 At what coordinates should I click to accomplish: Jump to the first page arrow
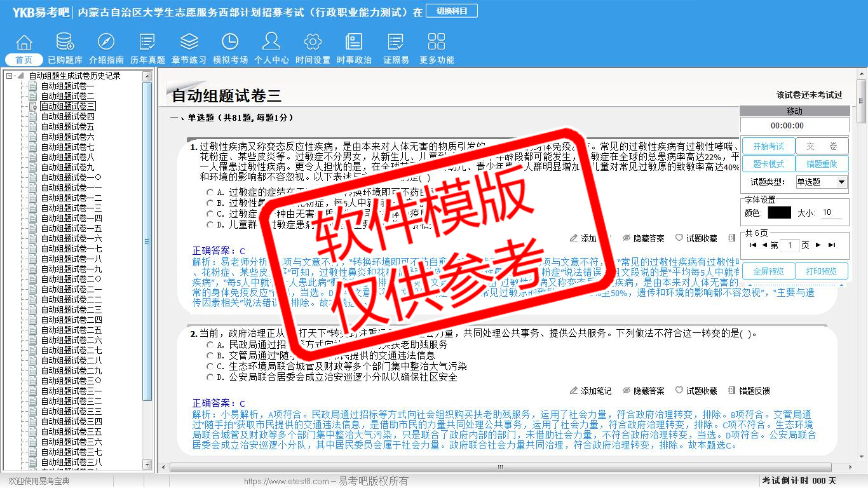pyautogui.click(x=753, y=245)
